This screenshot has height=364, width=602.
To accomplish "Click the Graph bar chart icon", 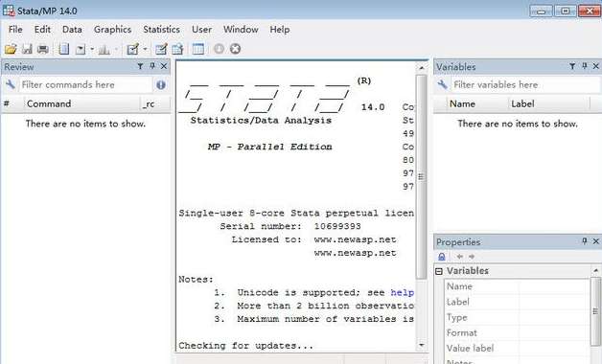I will pos(104,49).
